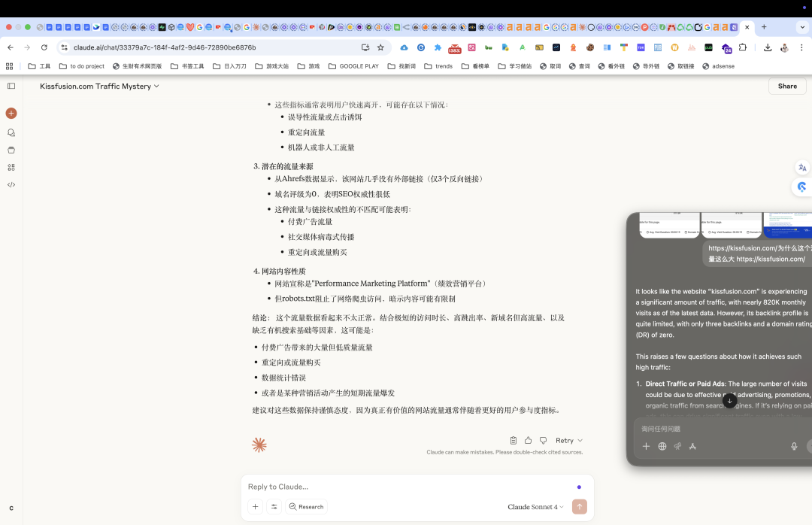Open the trends bookmark folder
Image resolution: width=812 pixels, height=525 pixels.
[x=438, y=66]
